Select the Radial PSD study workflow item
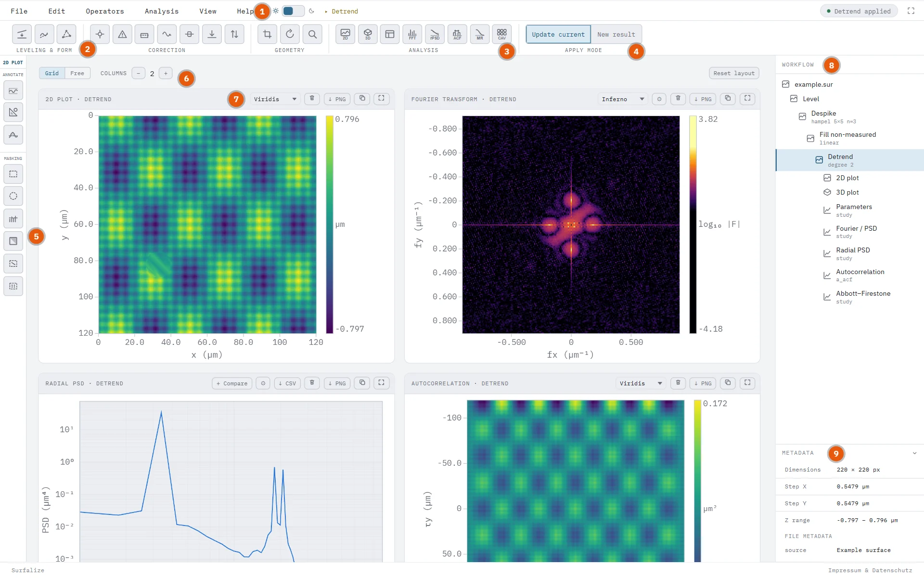 [x=849, y=253]
